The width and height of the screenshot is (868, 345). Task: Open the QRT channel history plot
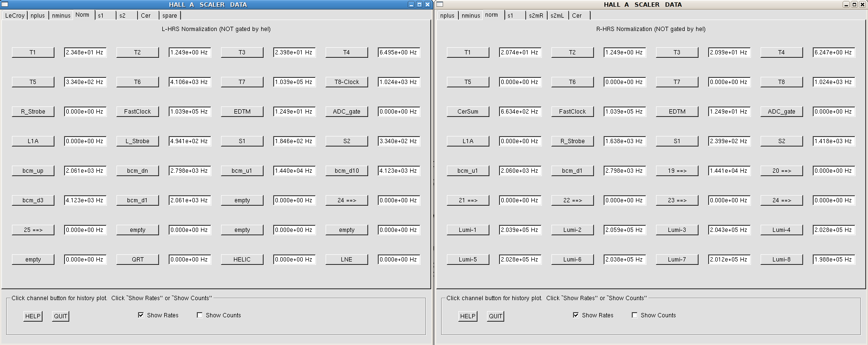(138, 260)
